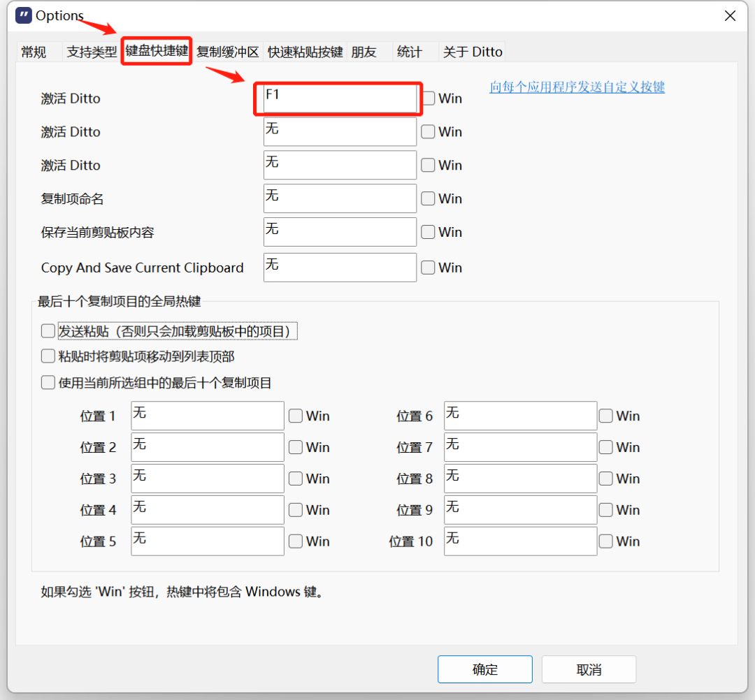
Task: Close the Options dialog window
Action: 730,16
